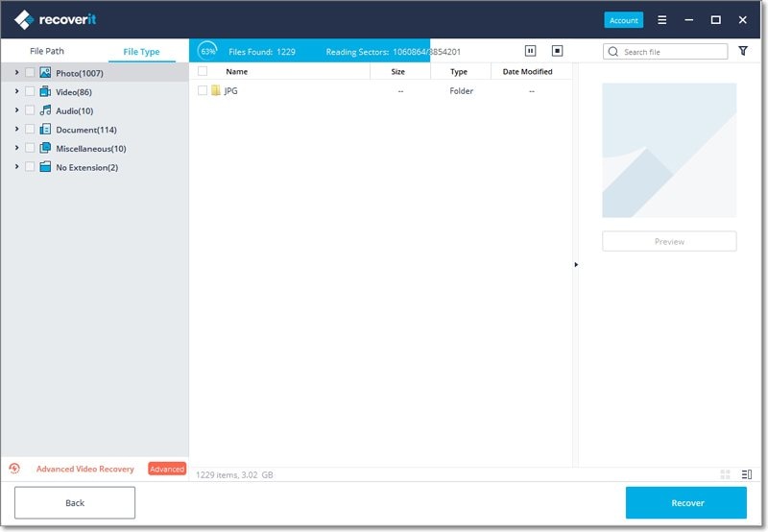This screenshot has height=532, width=768.
Task: Open the filter funnel icon
Action: 743,51
